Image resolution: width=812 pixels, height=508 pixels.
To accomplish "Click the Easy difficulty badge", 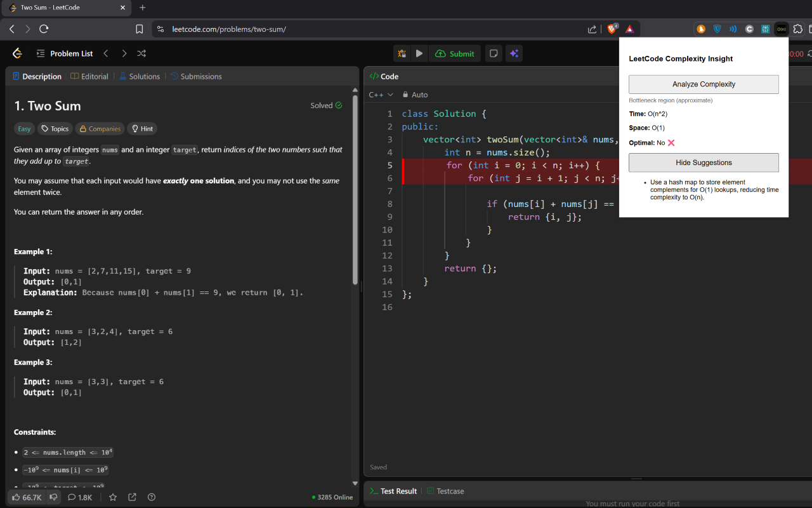I will 24,129.
